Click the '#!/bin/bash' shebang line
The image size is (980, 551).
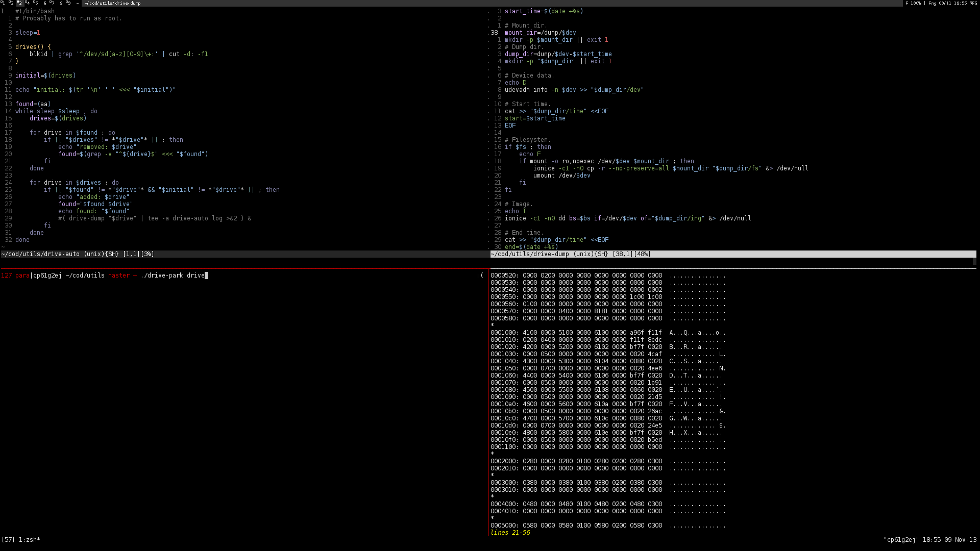35,11
